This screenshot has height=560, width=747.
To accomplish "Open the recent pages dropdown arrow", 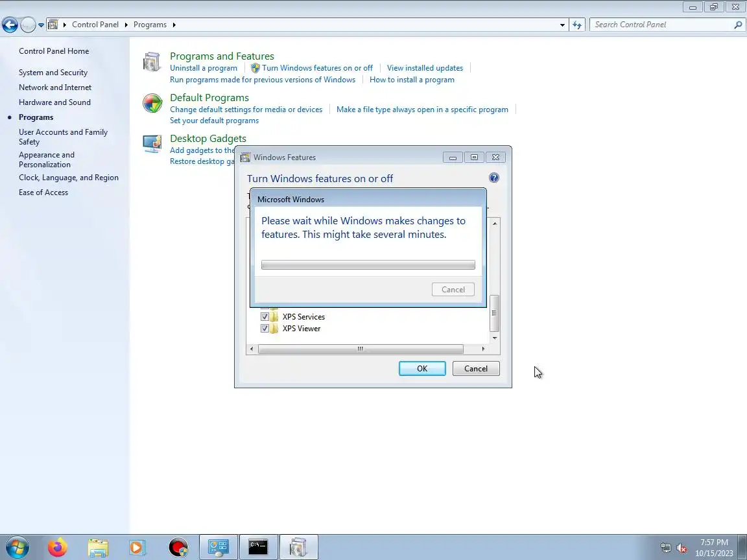I will point(41,25).
